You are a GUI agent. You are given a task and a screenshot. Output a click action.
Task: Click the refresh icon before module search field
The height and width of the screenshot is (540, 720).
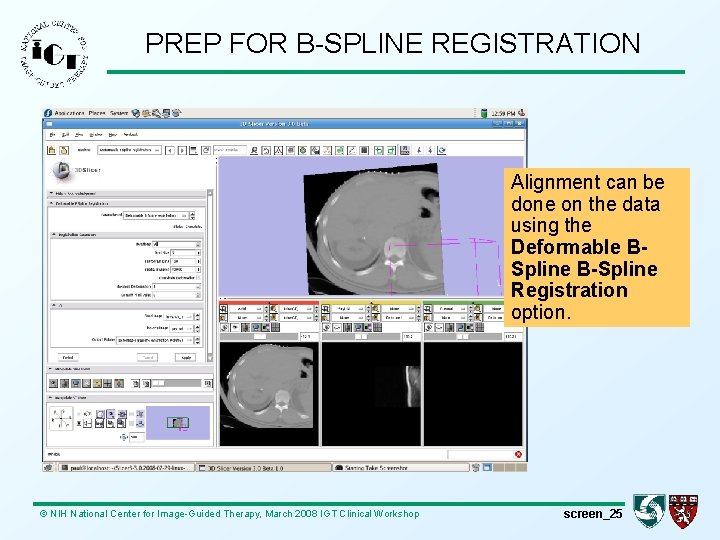206,150
